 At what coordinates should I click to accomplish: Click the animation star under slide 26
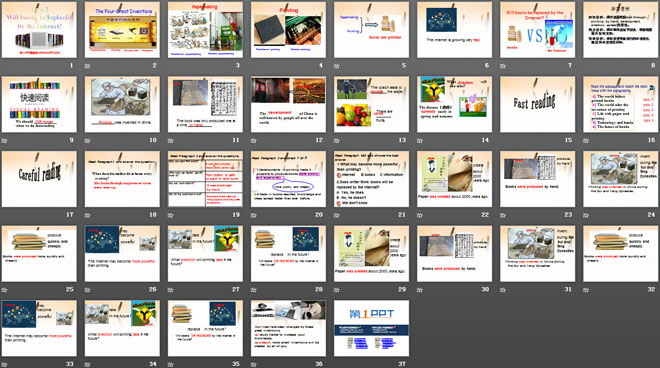pyautogui.click(x=88, y=289)
